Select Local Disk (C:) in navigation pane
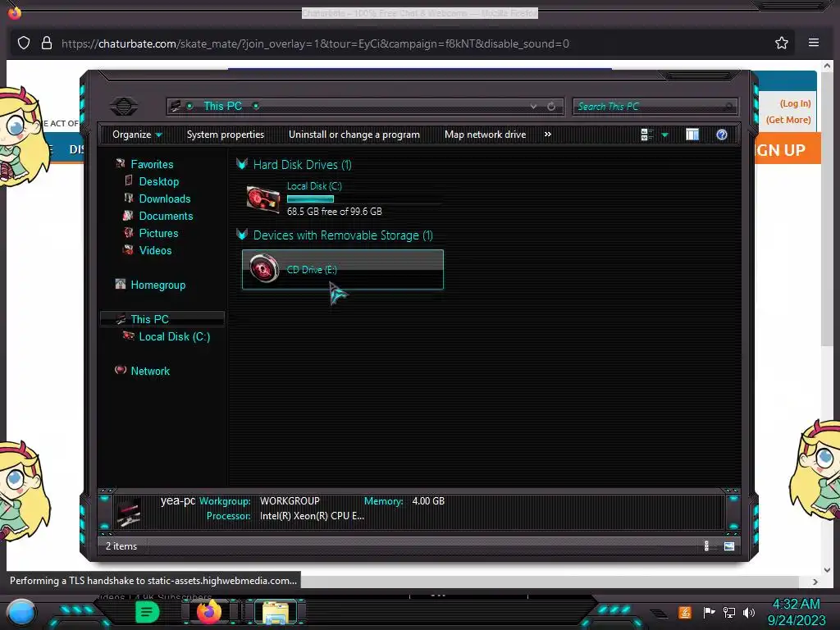Viewport: 840px width, 630px height. point(175,336)
